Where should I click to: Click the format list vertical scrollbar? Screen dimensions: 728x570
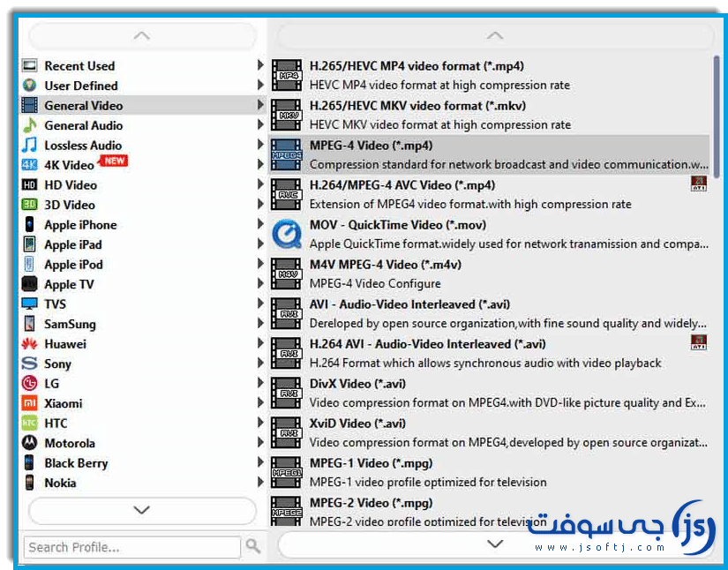pos(717,116)
